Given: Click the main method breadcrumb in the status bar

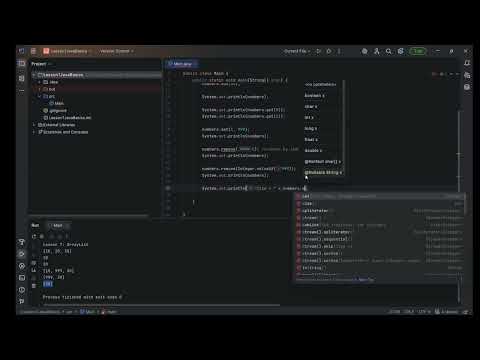Looking at the screenshot, I should pos(109,312).
